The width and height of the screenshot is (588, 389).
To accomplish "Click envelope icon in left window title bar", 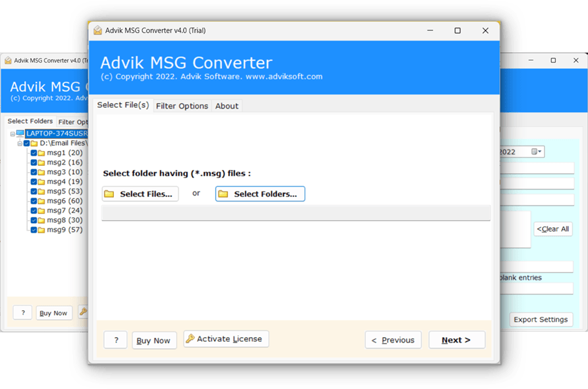I will pyautogui.click(x=8, y=60).
